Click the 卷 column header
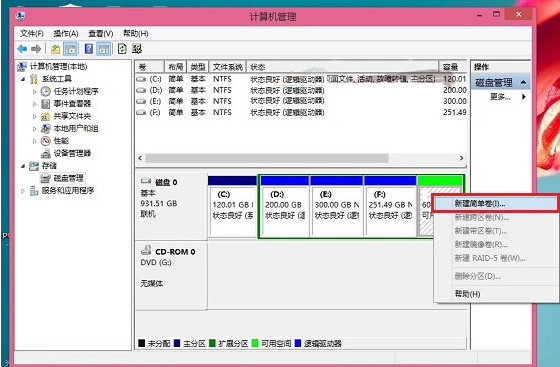Image resolution: width=560 pixels, height=367 pixels. pyautogui.click(x=150, y=67)
